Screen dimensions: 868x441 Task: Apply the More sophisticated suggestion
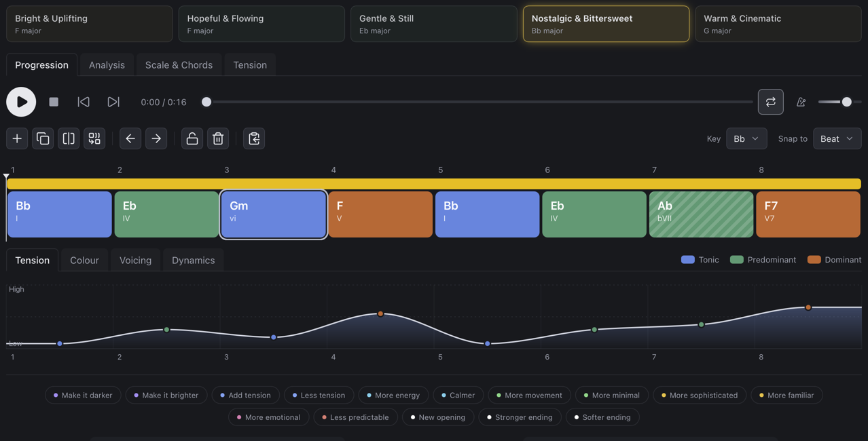[700, 395]
